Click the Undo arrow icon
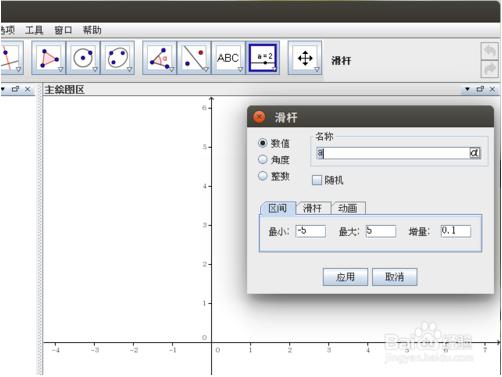This screenshot has height=377, width=502. tap(490, 51)
